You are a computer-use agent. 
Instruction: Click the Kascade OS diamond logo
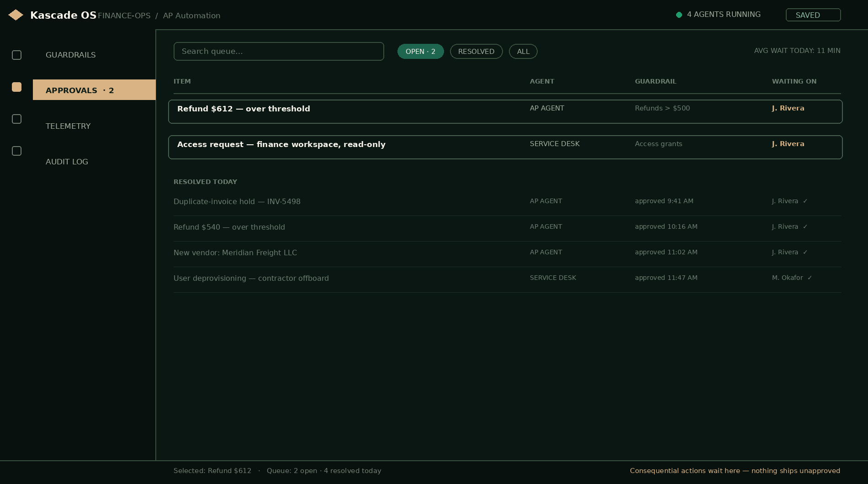(x=16, y=15)
